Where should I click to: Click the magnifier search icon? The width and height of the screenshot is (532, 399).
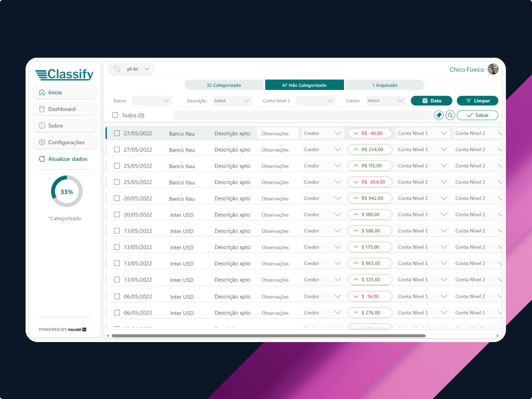point(450,115)
